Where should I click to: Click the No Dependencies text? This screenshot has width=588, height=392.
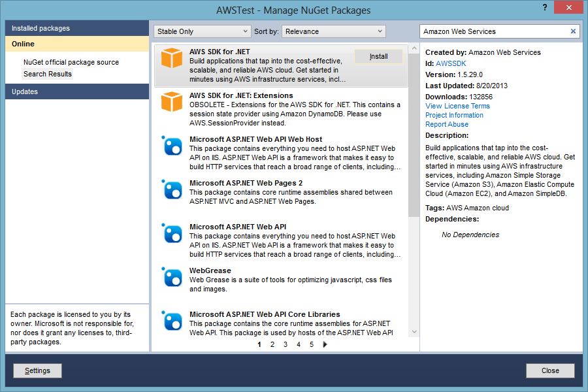pos(470,235)
